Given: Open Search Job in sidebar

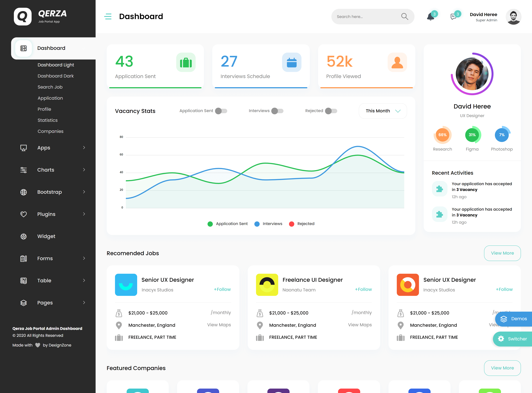Looking at the screenshot, I should [x=50, y=87].
